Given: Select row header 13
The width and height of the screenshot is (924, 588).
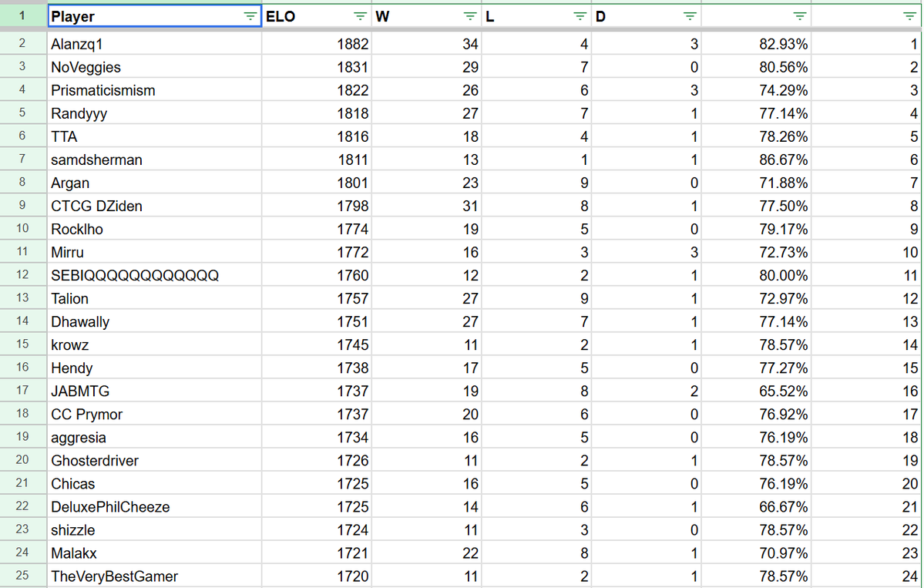Looking at the screenshot, I should coord(23,298).
